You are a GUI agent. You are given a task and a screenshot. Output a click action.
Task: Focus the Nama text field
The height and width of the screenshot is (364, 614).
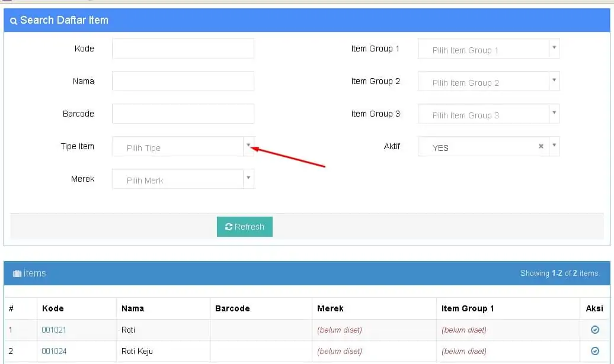[183, 81]
